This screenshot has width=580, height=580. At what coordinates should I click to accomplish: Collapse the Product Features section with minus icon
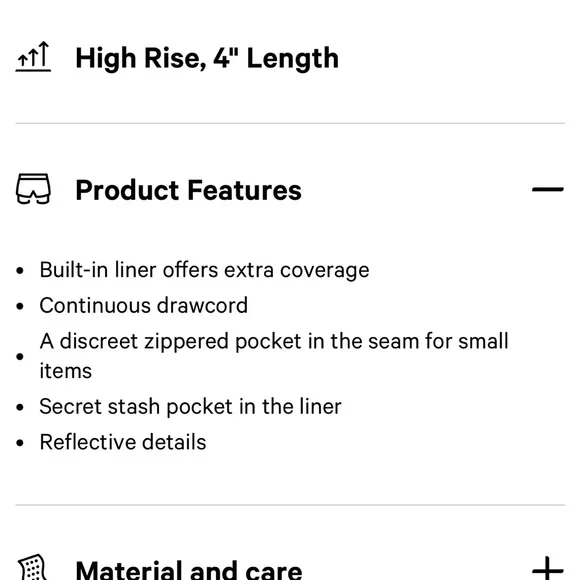click(x=548, y=189)
